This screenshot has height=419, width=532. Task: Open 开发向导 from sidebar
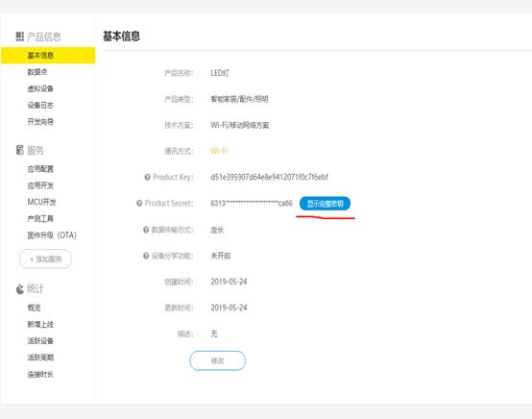pos(40,121)
